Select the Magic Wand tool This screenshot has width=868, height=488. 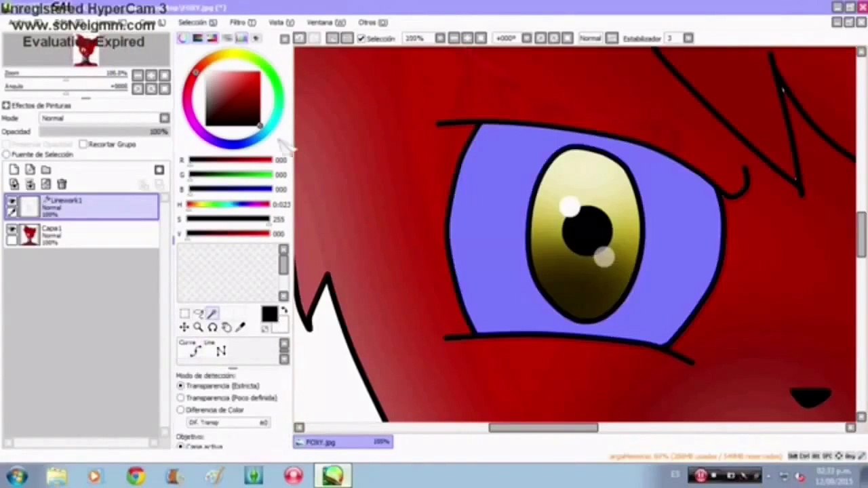click(x=212, y=313)
